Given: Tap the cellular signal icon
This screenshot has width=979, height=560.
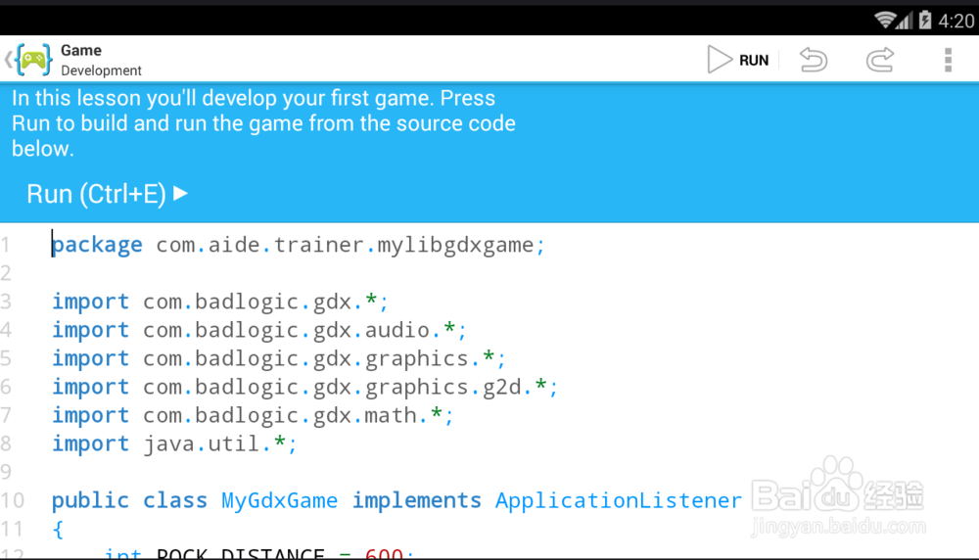Looking at the screenshot, I should point(905,22).
